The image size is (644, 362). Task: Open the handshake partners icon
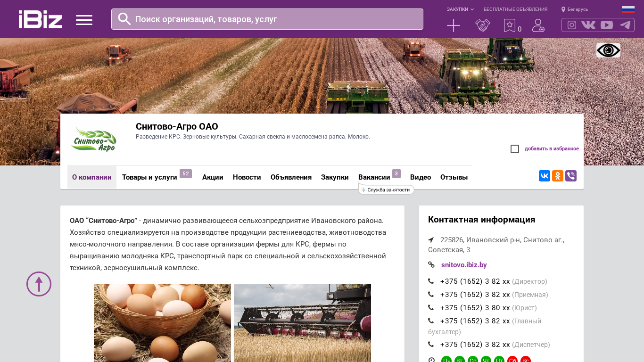482,25
